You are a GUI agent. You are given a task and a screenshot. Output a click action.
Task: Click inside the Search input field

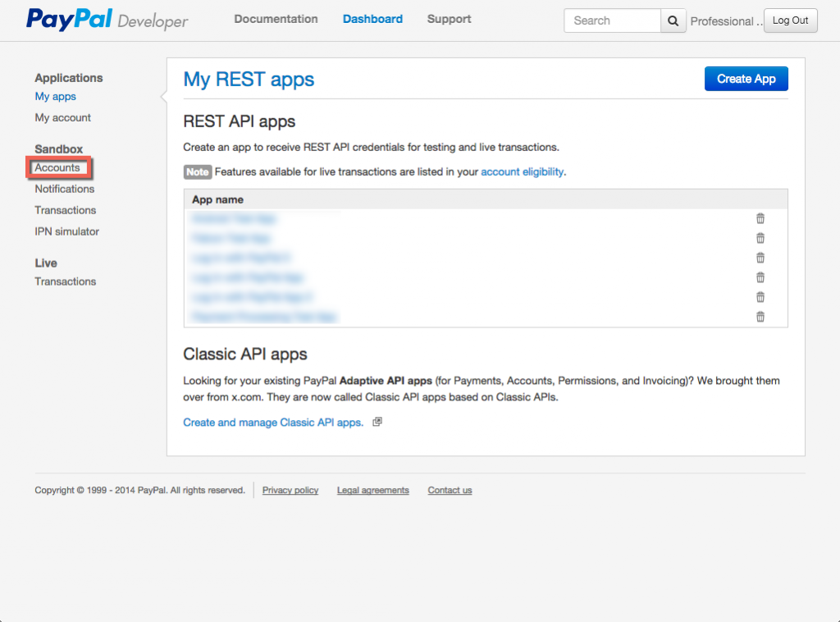(611, 20)
